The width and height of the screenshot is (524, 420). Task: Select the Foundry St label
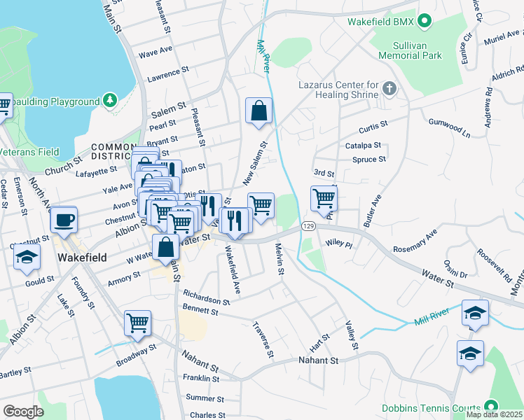point(83,293)
